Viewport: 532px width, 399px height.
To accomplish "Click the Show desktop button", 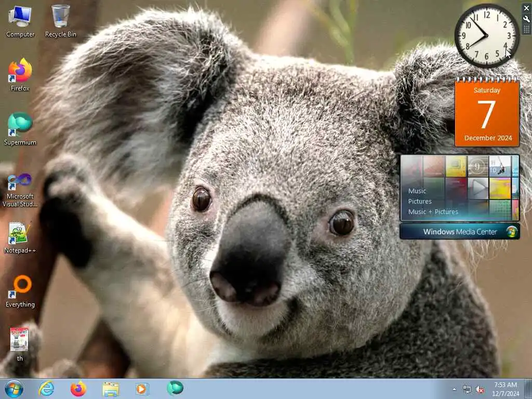I will (528, 389).
